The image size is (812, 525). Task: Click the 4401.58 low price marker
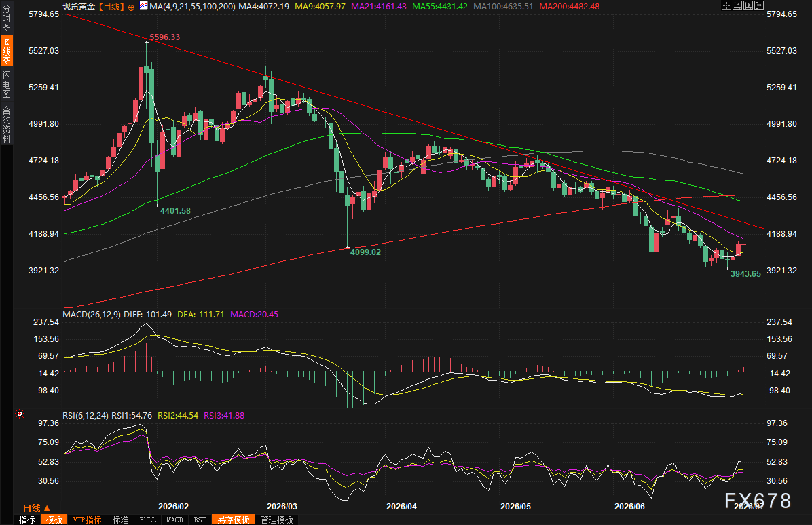(x=175, y=210)
